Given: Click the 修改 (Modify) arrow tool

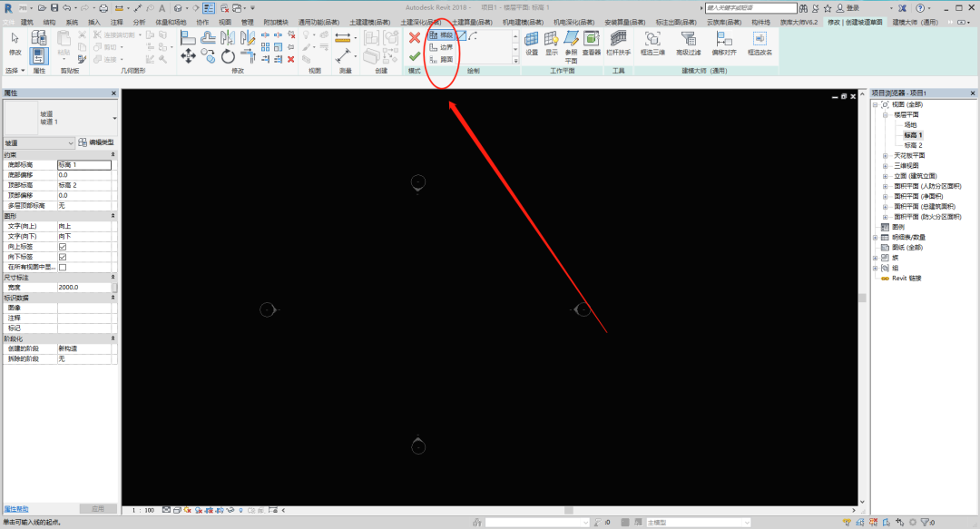Looking at the screenshot, I should (x=15, y=44).
